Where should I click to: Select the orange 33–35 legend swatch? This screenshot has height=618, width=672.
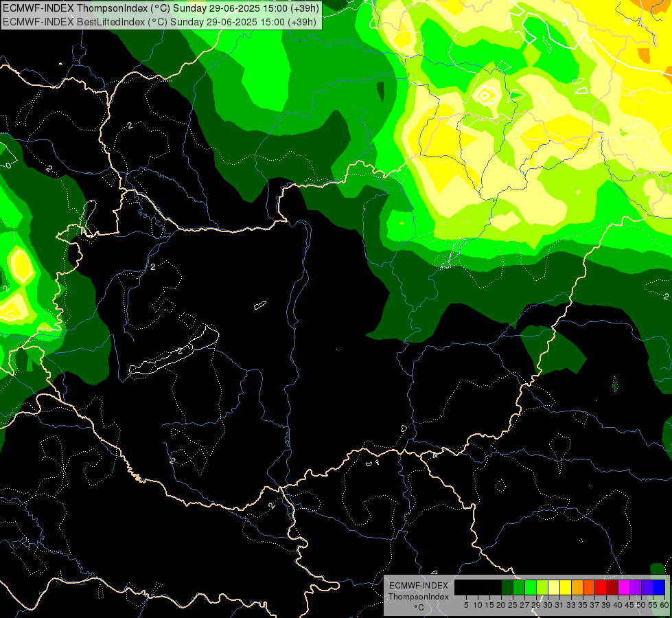tap(577, 587)
